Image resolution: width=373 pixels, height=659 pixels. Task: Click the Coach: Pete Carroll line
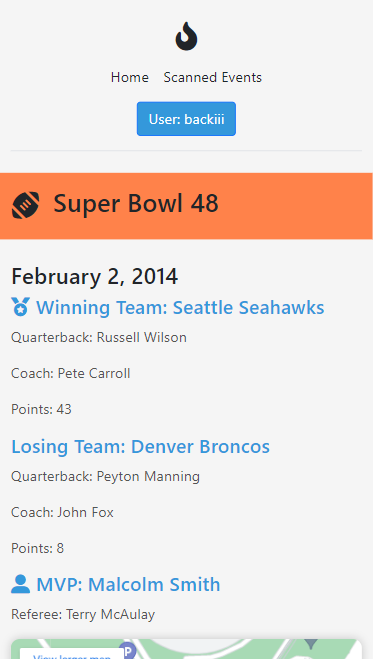pyautogui.click(x=71, y=373)
